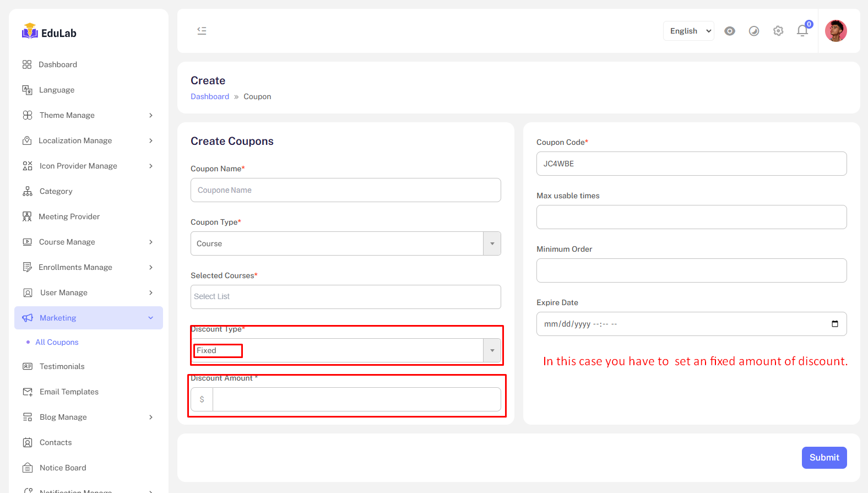Click the user profile avatar
Image resolution: width=868 pixels, height=493 pixels.
(x=836, y=31)
